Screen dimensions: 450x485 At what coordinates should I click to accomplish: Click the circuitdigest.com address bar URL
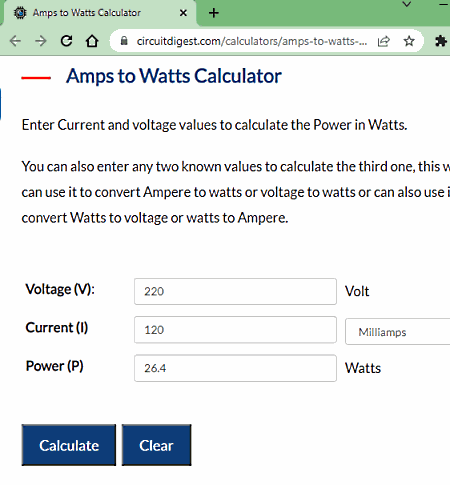click(252, 41)
